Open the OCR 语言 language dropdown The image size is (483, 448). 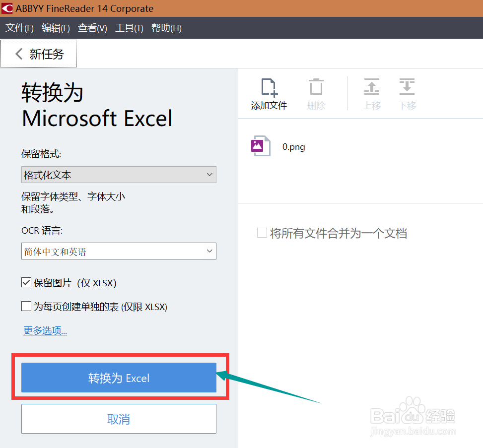coord(119,251)
